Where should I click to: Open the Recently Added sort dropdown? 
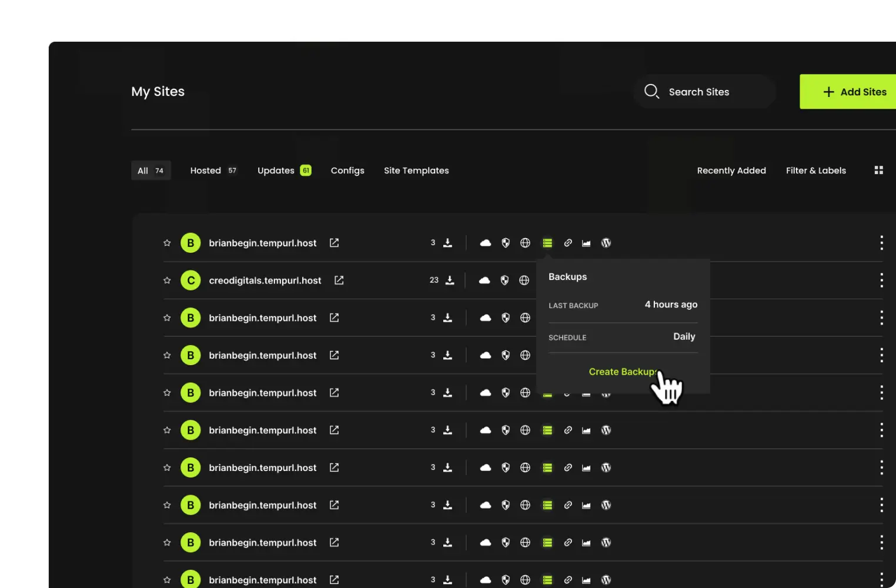pyautogui.click(x=731, y=171)
